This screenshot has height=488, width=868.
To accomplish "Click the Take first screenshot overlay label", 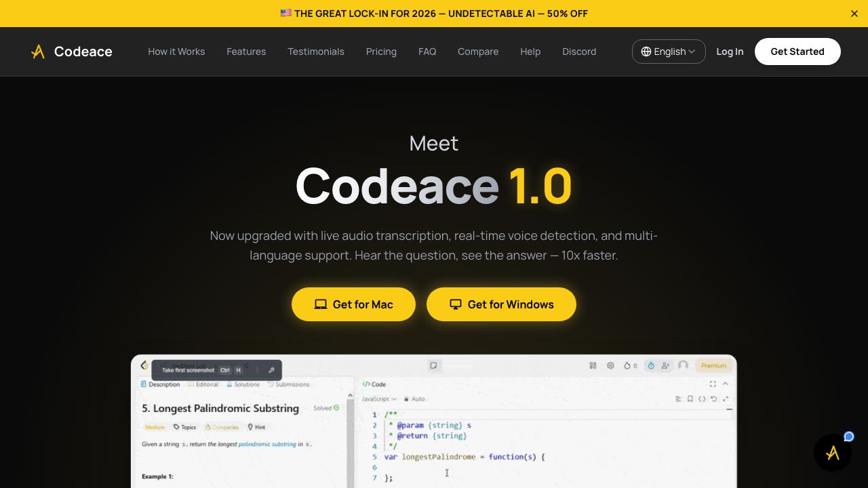I will pos(188,370).
